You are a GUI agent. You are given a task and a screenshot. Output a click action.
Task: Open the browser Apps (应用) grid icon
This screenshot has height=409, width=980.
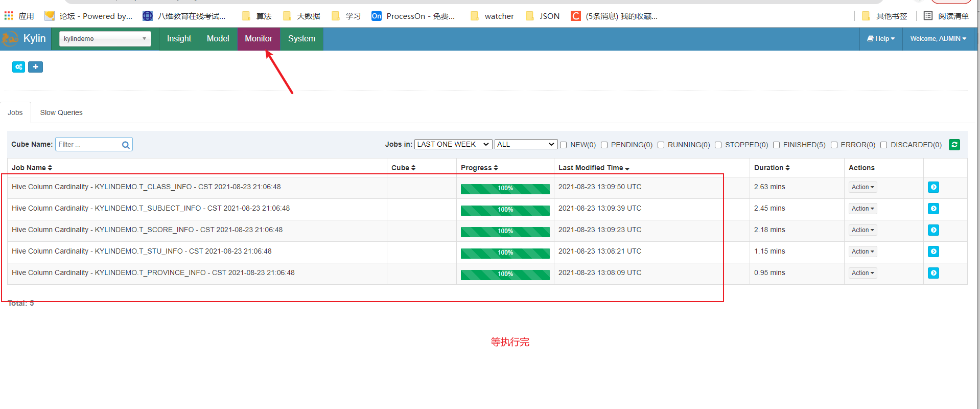9,16
